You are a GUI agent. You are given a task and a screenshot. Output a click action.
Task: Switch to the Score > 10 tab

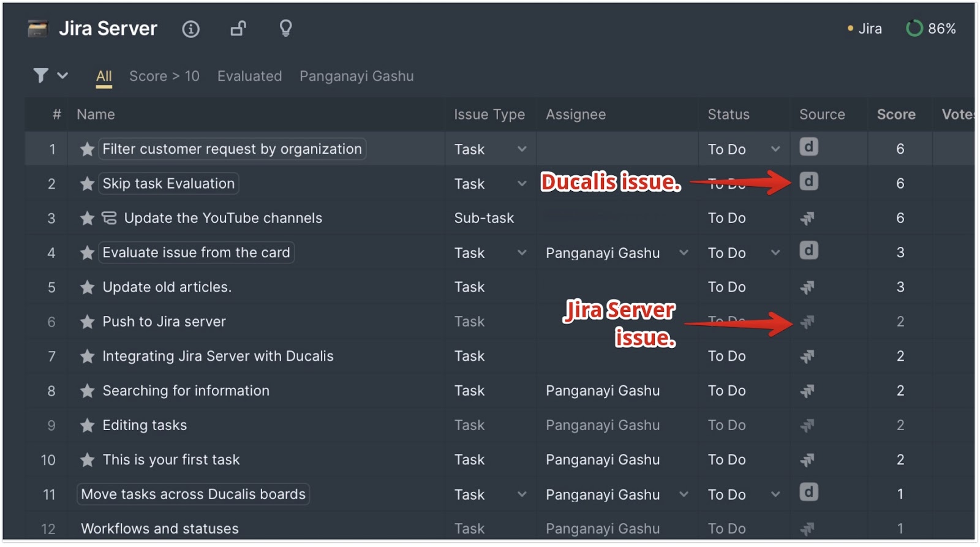(x=164, y=76)
